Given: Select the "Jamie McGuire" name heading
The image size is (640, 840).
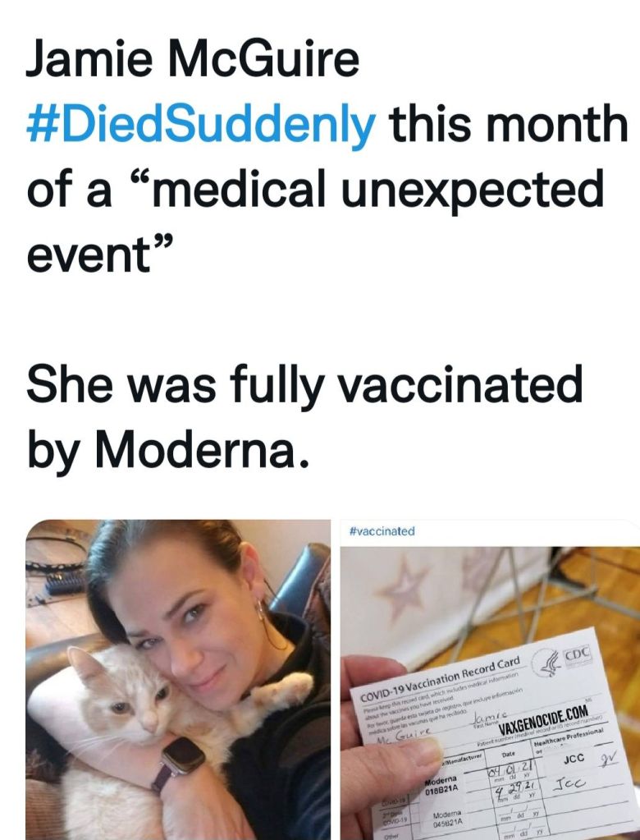Looking at the screenshot, I should pos(192,61).
